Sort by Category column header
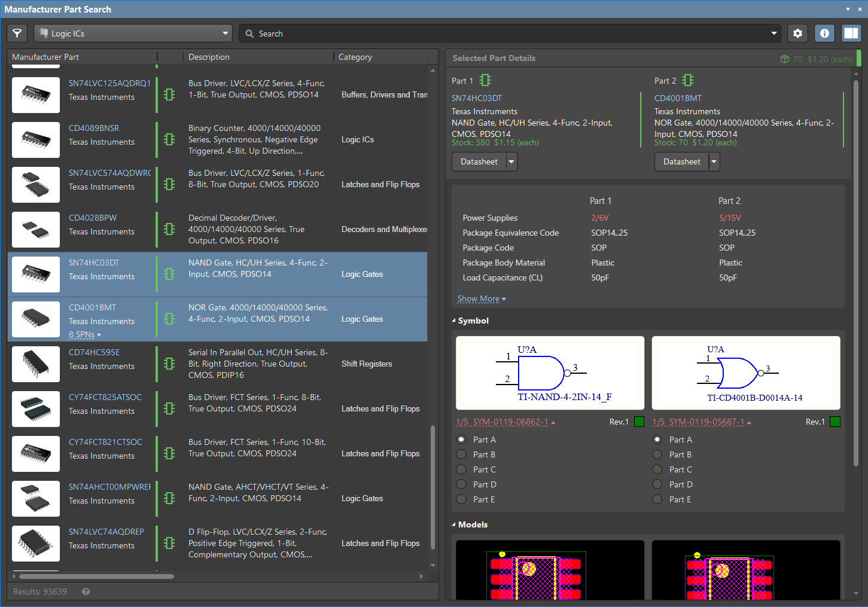 pyautogui.click(x=355, y=57)
